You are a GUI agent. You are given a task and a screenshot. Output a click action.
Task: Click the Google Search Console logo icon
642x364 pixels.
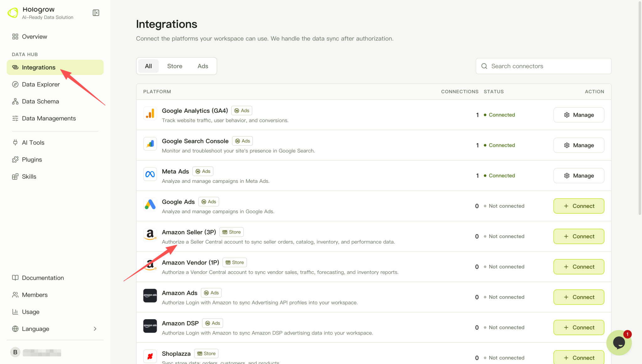pos(150,144)
